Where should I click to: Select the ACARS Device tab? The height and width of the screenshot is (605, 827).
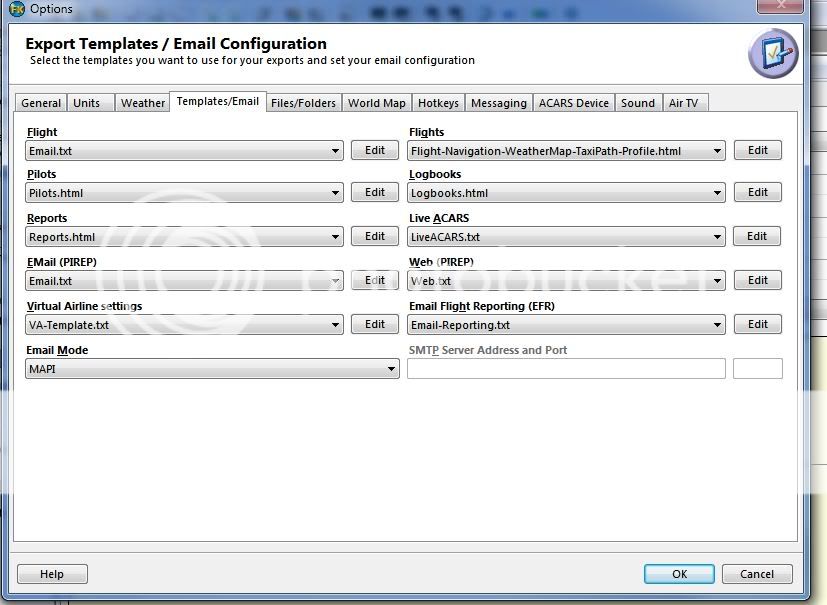click(573, 103)
